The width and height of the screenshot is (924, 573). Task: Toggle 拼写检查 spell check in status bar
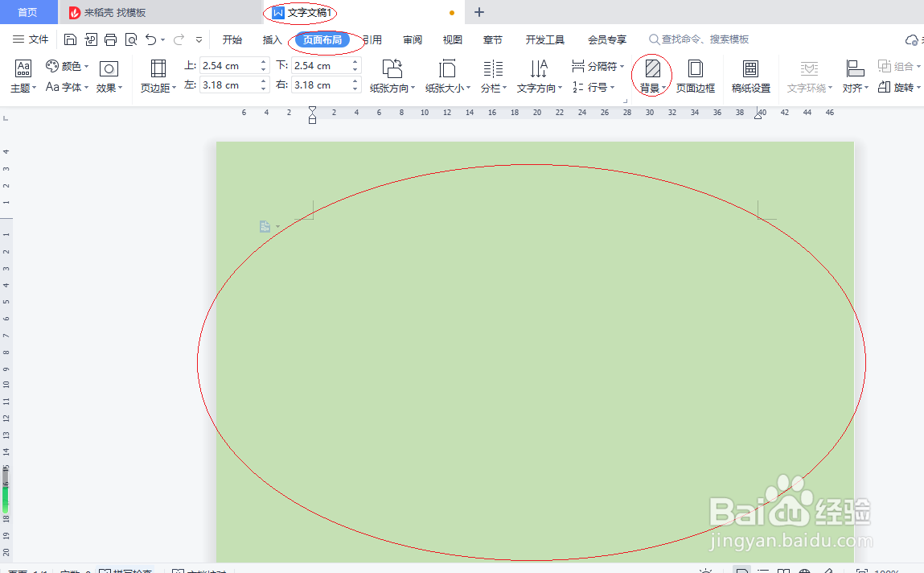point(119,570)
